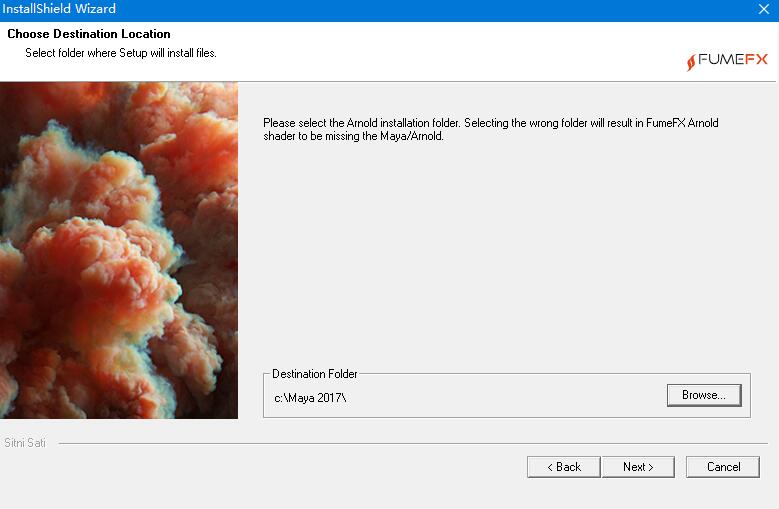Click the FumeFX logo
Viewport: 779px width, 509px height.
pos(727,61)
